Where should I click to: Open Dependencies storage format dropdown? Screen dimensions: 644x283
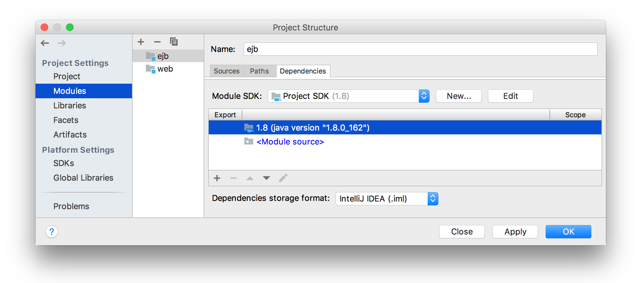click(387, 199)
